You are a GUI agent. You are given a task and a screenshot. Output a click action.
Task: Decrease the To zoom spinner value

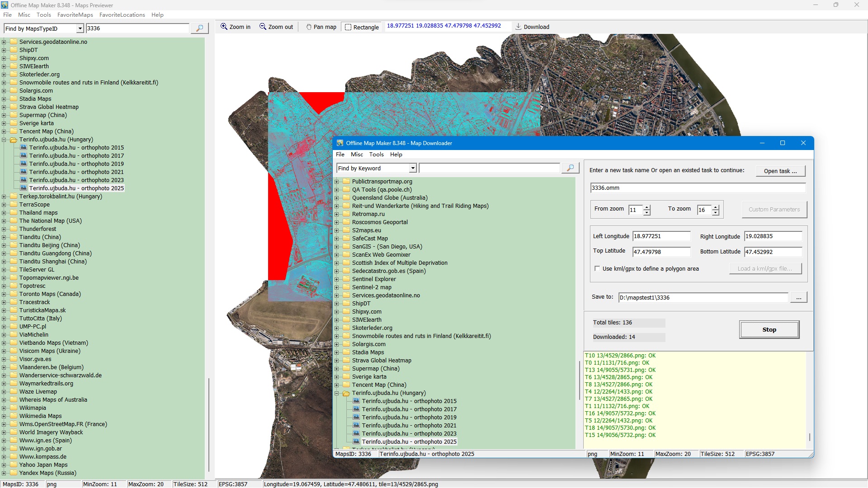click(715, 212)
